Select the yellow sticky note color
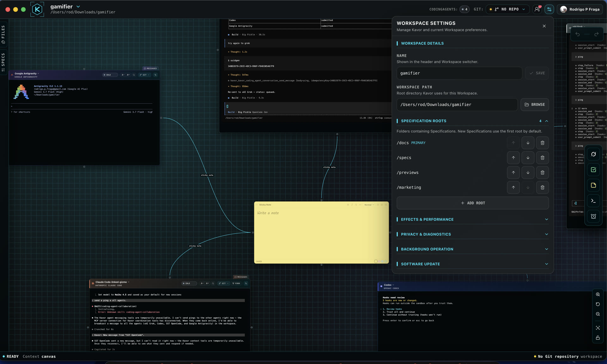The image size is (607, 364). click(376, 261)
